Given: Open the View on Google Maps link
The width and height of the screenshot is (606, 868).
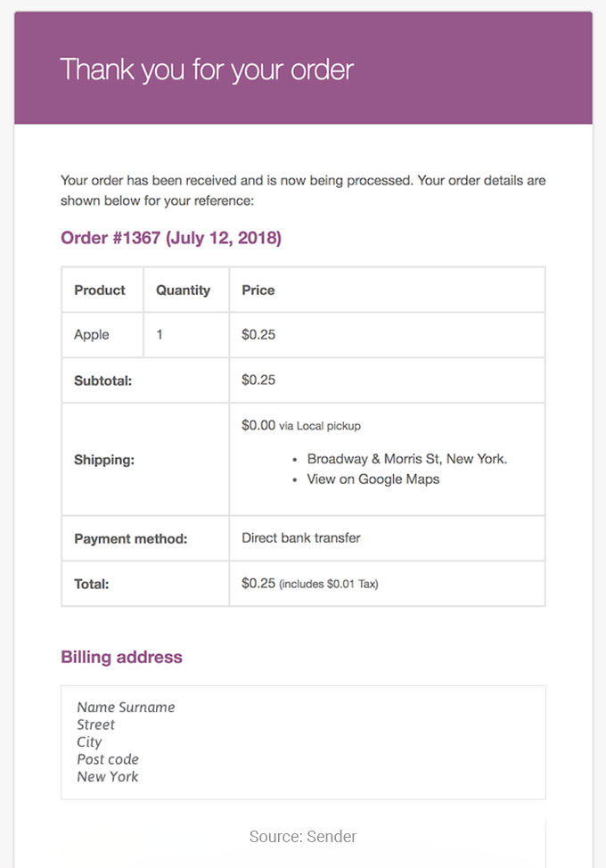Looking at the screenshot, I should pyautogui.click(x=373, y=479).
